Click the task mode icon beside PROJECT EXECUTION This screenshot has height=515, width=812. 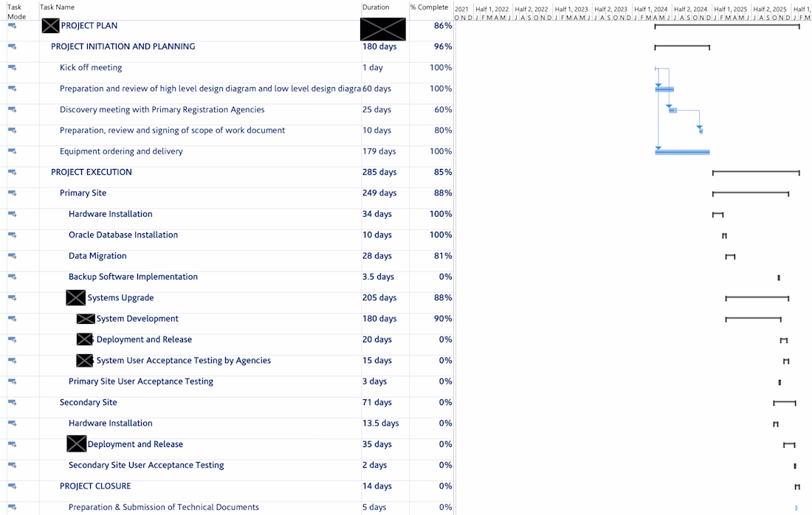[12, 172]
